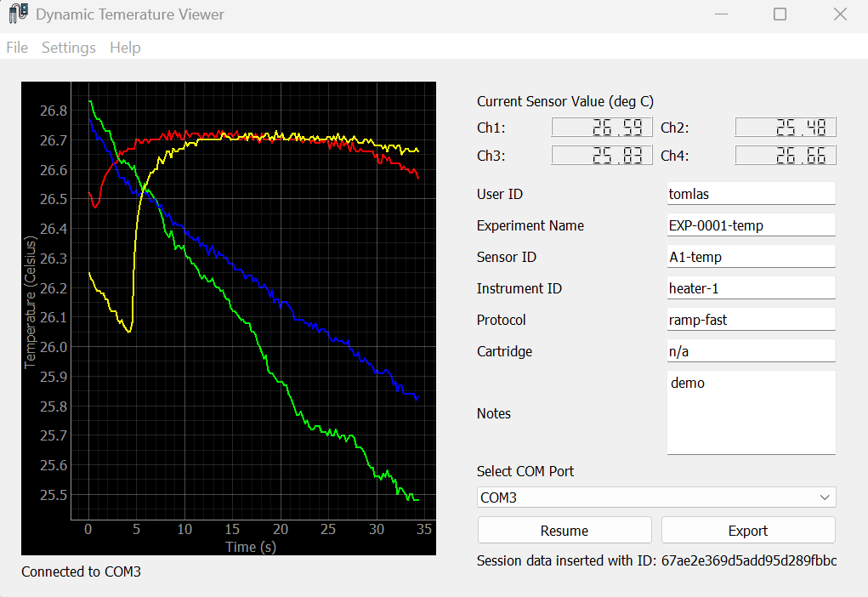Viewport: 868px width, 597px height.
Task: Expand the COM port dropdown
Action: pos(823,497)
